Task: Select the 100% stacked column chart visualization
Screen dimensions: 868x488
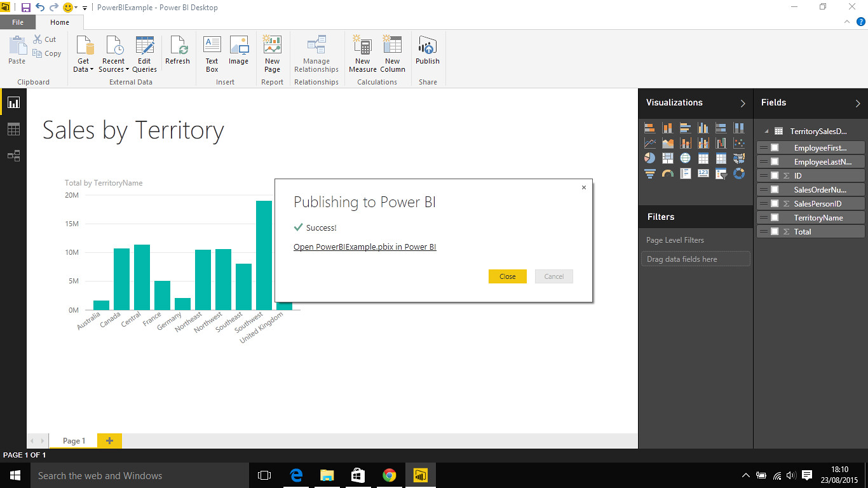Action: click(738, 128)
